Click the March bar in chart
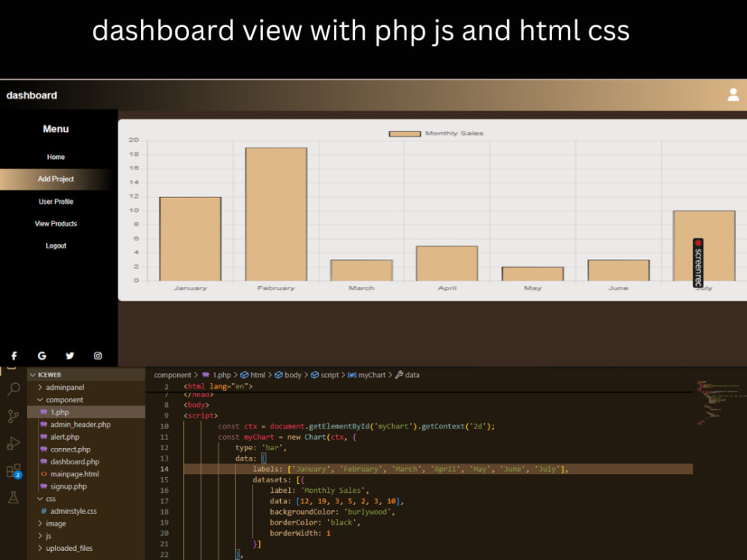The width and height of the screenshot is (747, 560). [x=362, y=270]
